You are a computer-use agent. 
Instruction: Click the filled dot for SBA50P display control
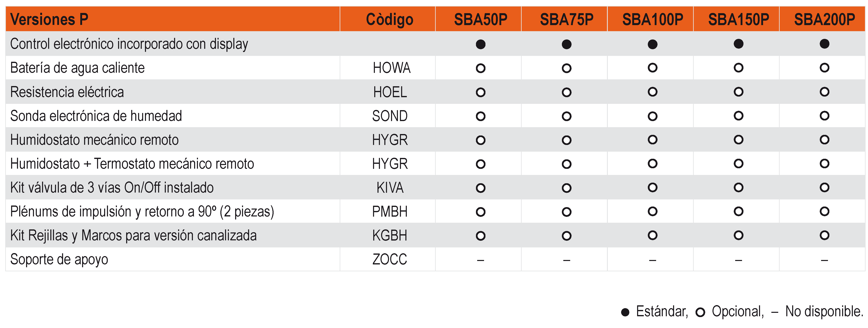480,44
